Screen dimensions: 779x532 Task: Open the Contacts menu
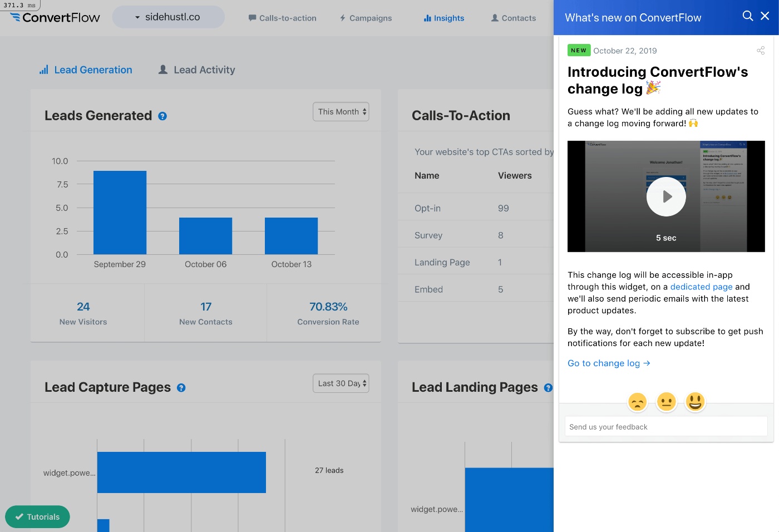point(513,18)
